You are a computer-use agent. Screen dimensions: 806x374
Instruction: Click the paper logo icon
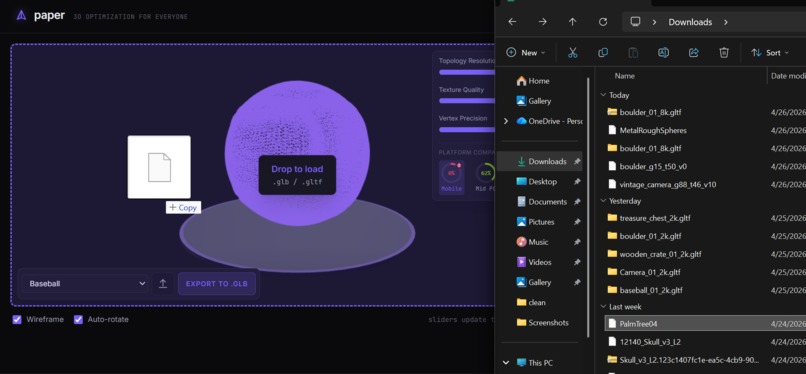[x=21, y=15]
